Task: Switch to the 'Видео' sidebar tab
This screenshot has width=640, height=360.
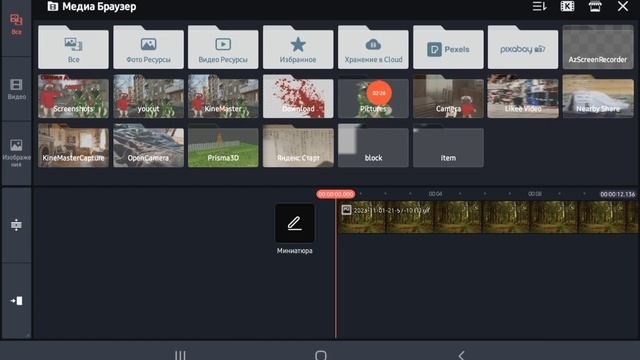Action: coord(16,89)
